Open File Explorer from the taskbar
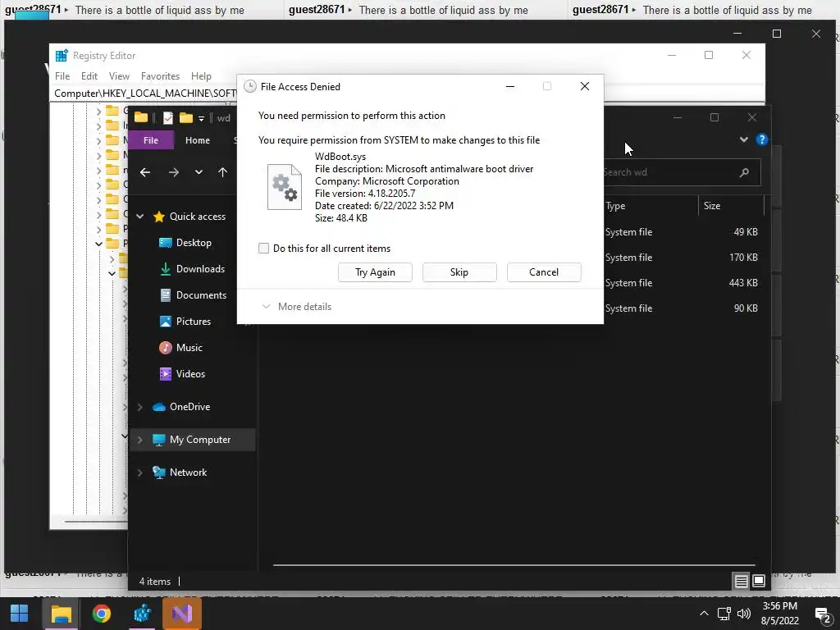 click(61, 614)
